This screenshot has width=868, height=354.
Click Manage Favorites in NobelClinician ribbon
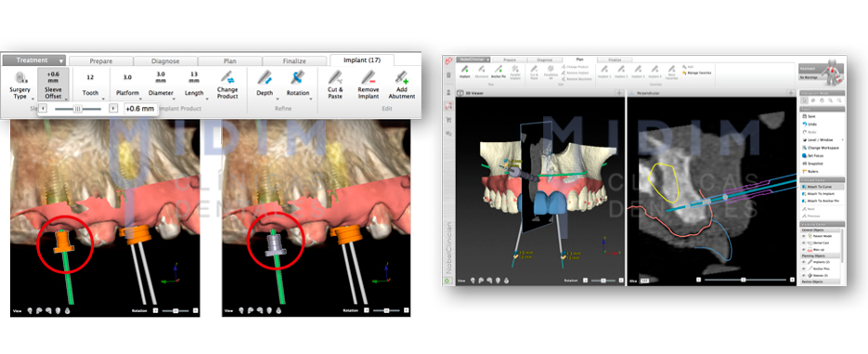pos(697,72)
